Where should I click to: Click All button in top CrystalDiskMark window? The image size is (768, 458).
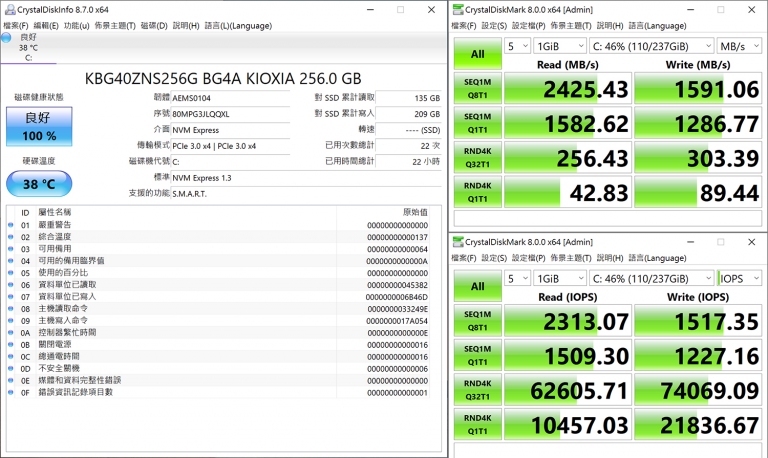click(x=478, y=53)
